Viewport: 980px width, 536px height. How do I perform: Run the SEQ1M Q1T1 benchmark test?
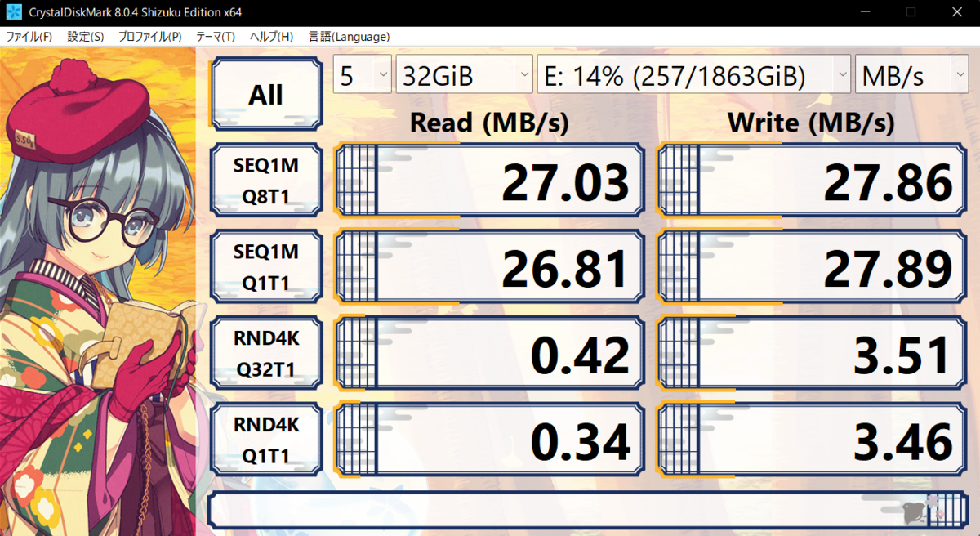265,268
